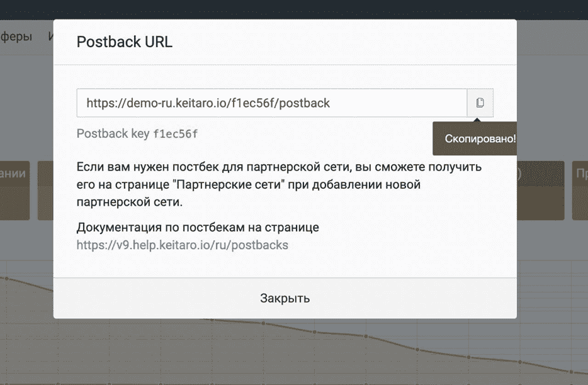This screenshot has height=385, width=588.
Task: Click the «Postback key» label
Action: [113, 134]
